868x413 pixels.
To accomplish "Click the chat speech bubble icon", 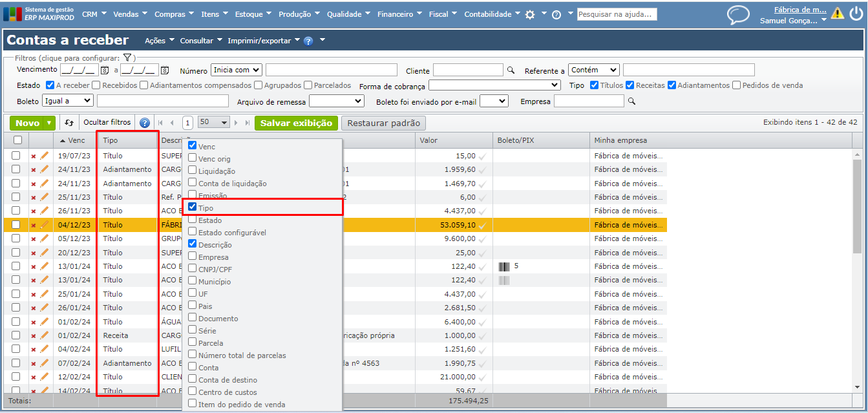I will pyautogui.click(x=738, y=15).
